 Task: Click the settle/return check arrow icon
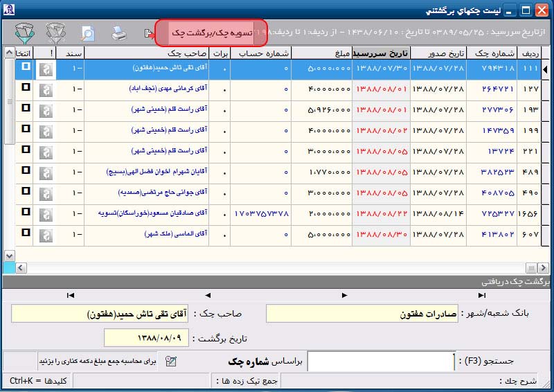tap(148, 33)
